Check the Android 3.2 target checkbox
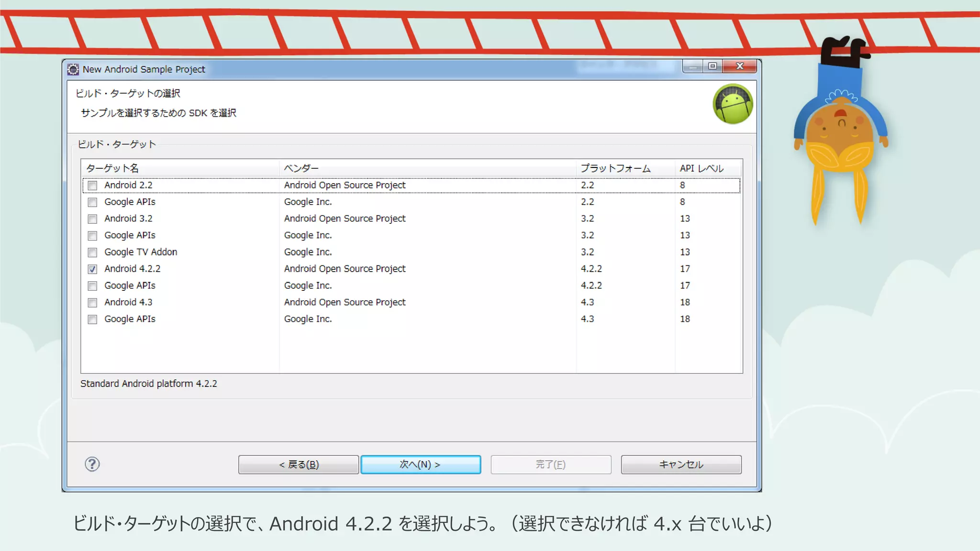The image size is (980, 551). (92, 219)
